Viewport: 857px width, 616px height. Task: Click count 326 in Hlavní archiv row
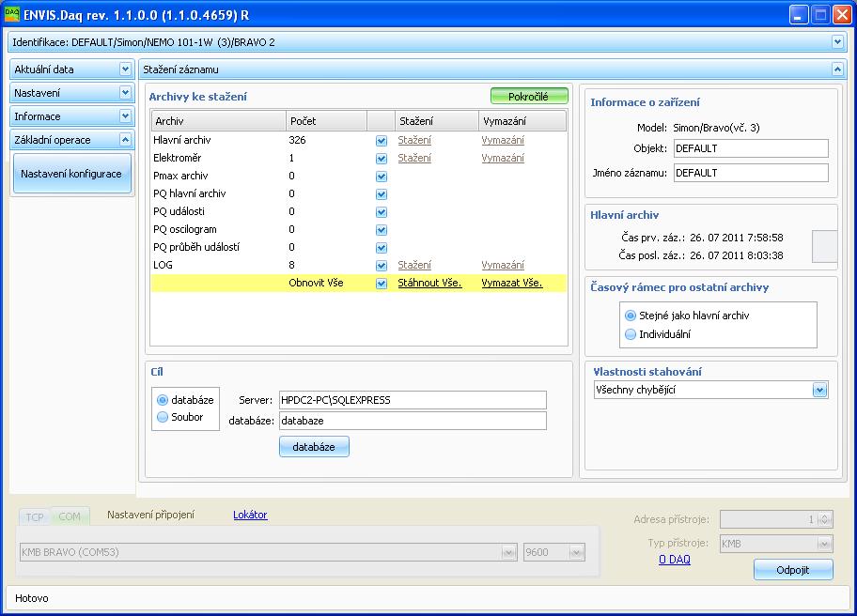pos(297,140)
